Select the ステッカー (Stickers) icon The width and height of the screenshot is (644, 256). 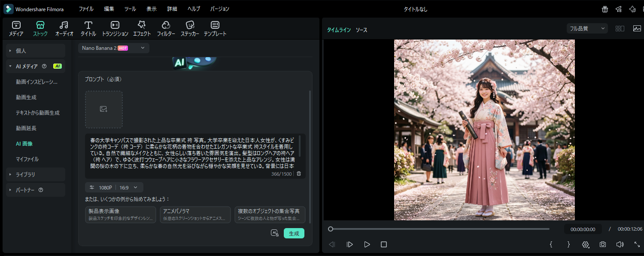pos(189,28)
